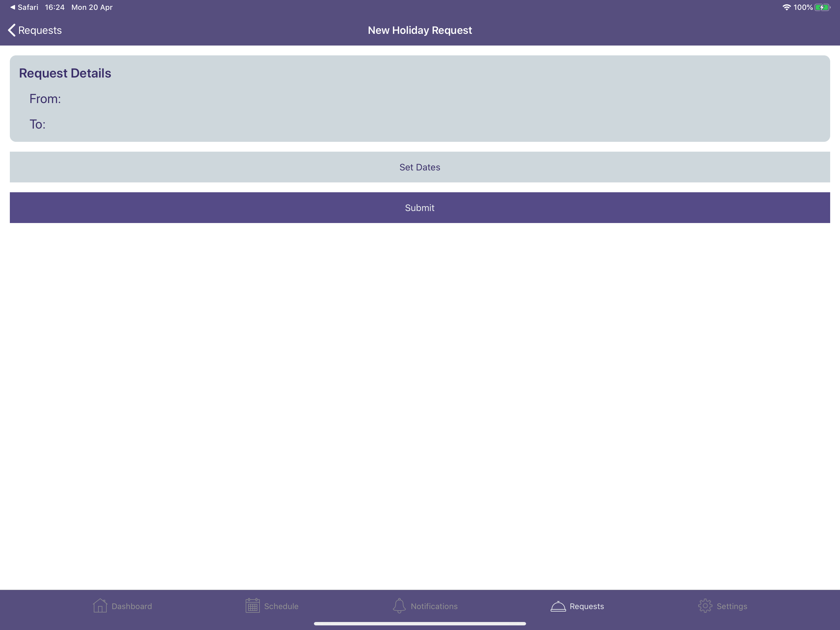Tap the 100% battery percentage
The width and height of the screenshot is (840, 630).
pyautogui.click(x=803, y=7)
